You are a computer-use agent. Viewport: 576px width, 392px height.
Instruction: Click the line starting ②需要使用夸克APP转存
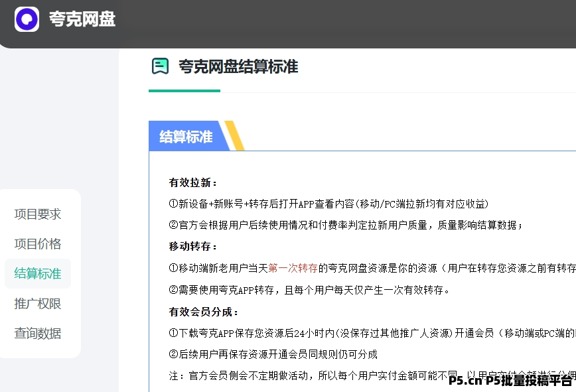pos(309,290)
